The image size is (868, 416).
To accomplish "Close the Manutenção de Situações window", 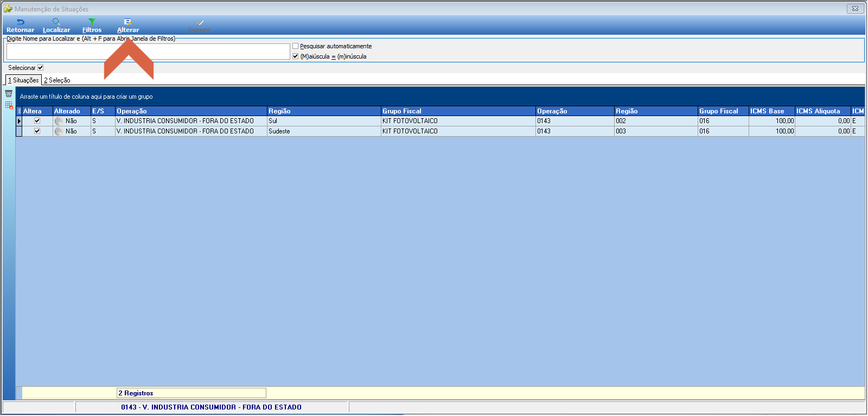I will pos(855,8).
